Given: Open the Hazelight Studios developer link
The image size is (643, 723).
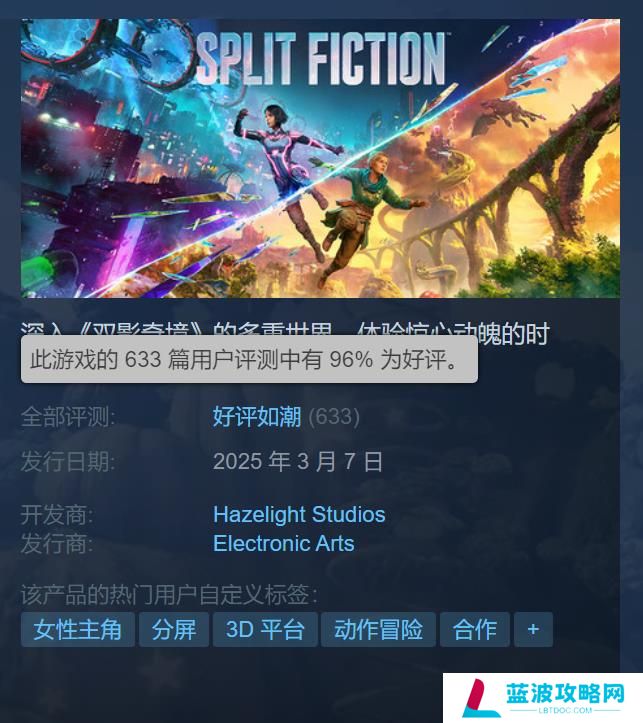Looking at the screenshot, I should point(299,515).
